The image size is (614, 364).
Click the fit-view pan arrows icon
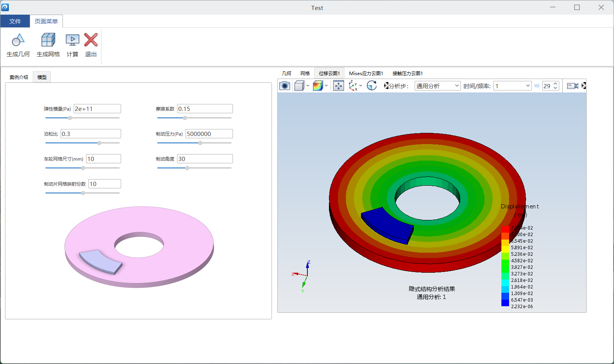click(338, 86)
